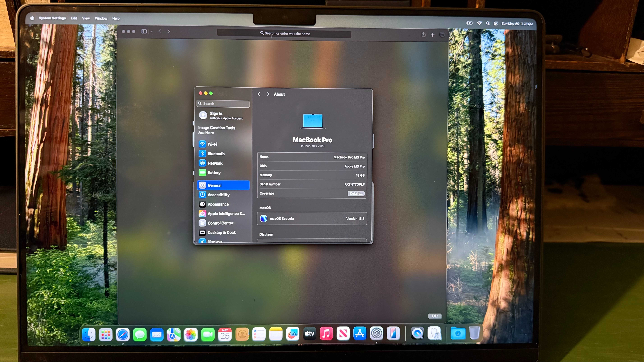Open FaceTime from the Dock
Viewport: 644px width, 362px height.
(x=208, y=334)
